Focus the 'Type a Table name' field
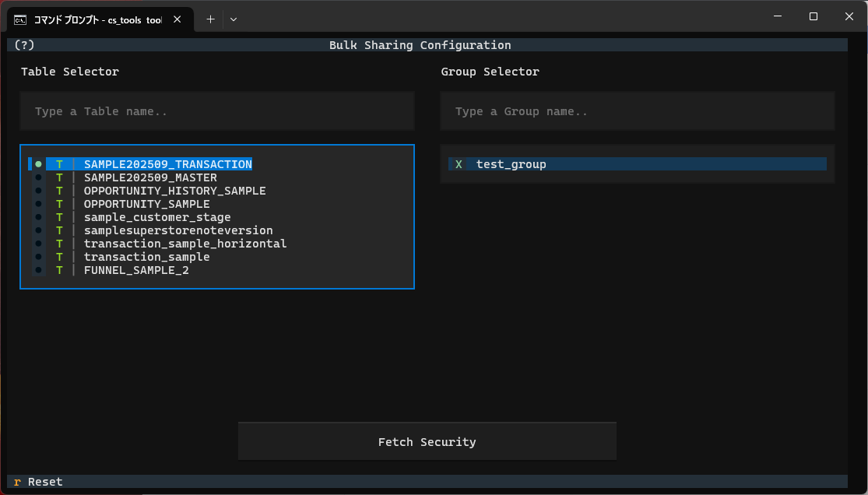The height and width of the screenshot is (495, 868). 217,111
